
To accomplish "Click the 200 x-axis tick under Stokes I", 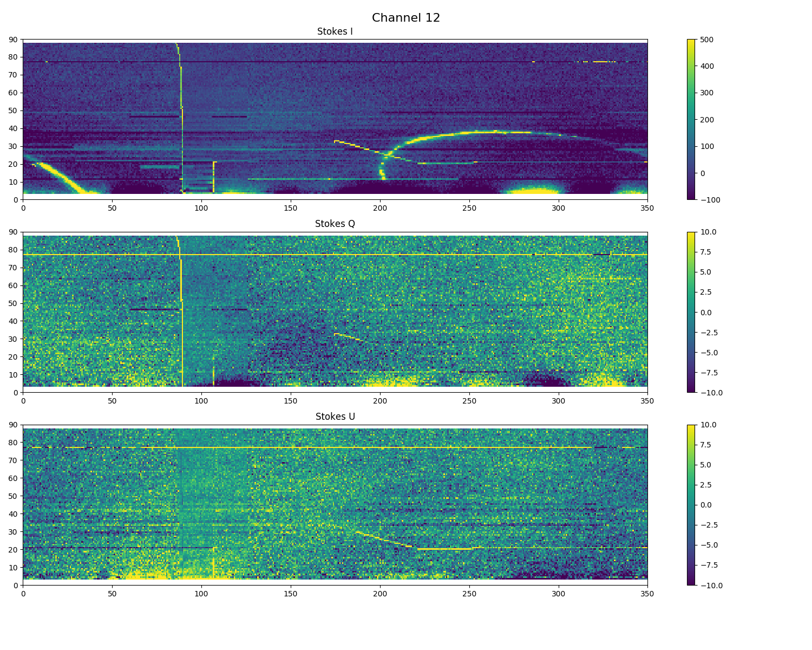I will coord(380,207).
